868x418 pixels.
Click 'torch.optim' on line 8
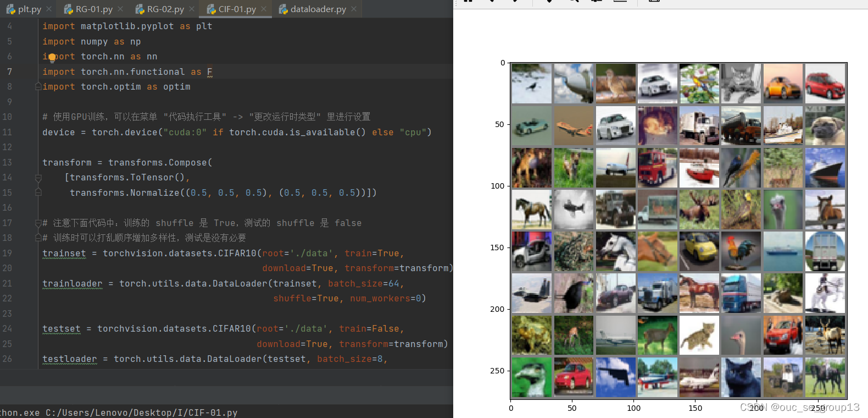coord(110,86)
